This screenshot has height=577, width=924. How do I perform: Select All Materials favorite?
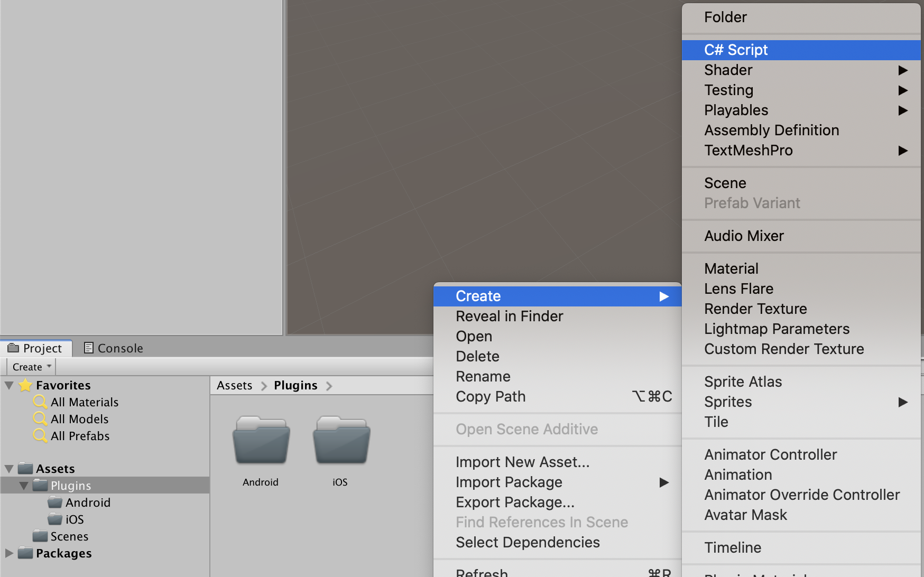[85, 402]
